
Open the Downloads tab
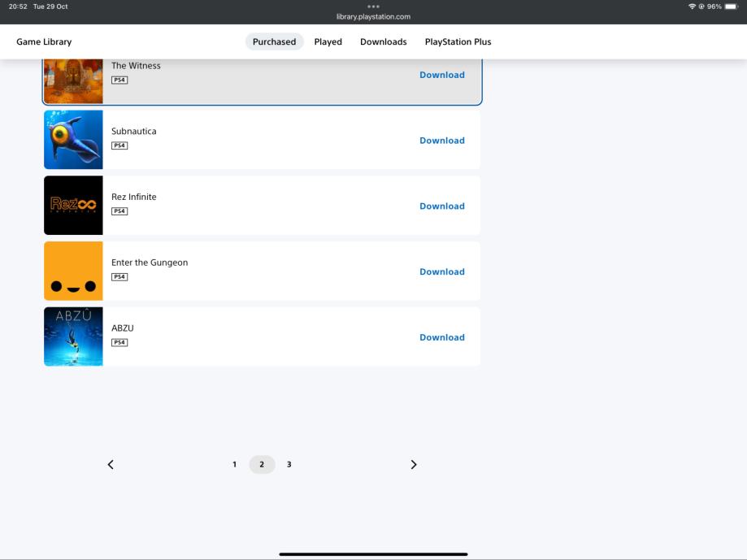click(x=384, y=42)
